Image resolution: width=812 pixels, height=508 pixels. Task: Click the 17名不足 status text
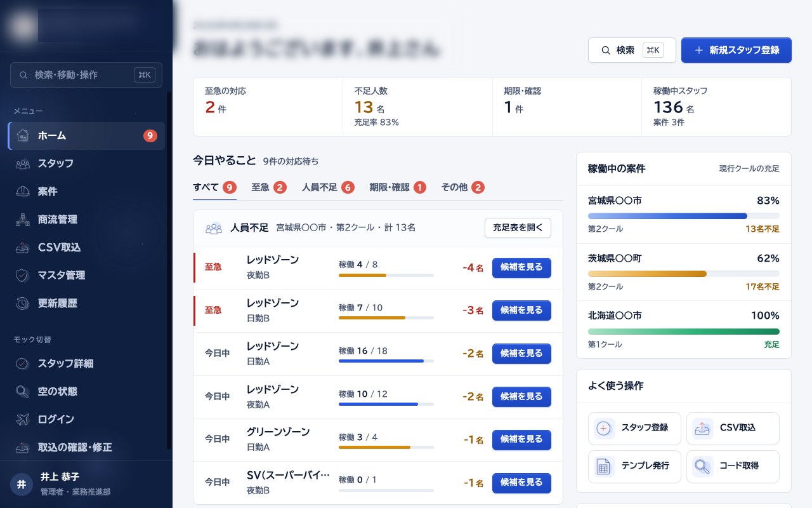763,287
